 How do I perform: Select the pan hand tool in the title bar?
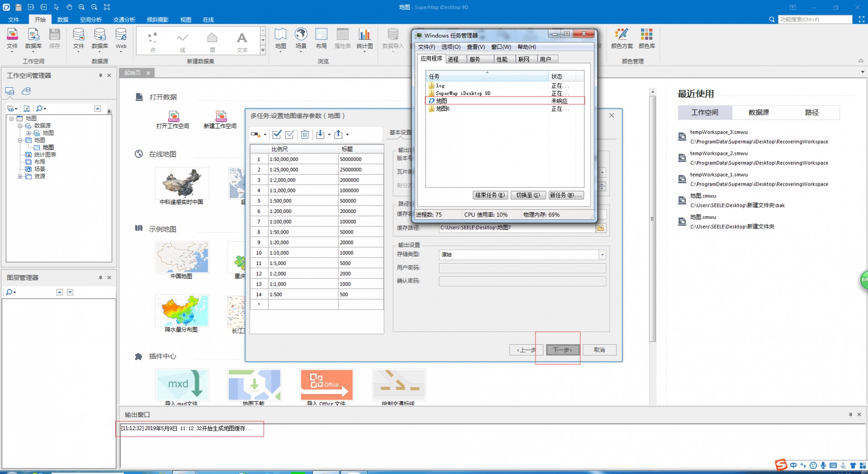tap(69, 7)
